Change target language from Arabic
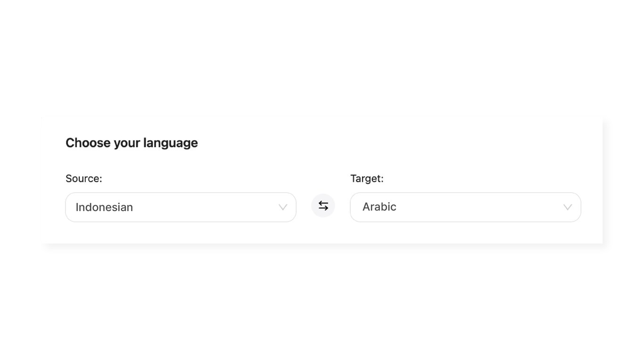The image size is (644, 362). 465,207
